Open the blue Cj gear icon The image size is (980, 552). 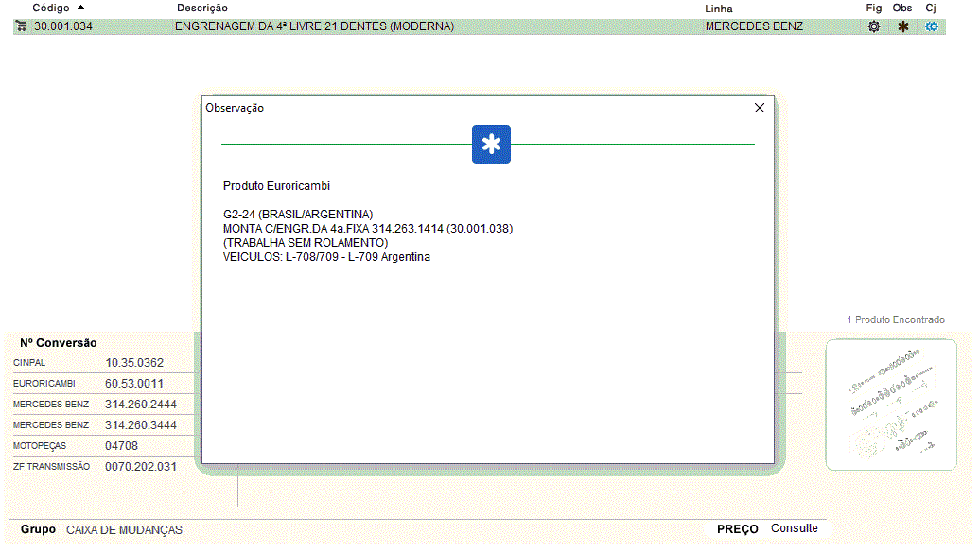click(932, 26)
